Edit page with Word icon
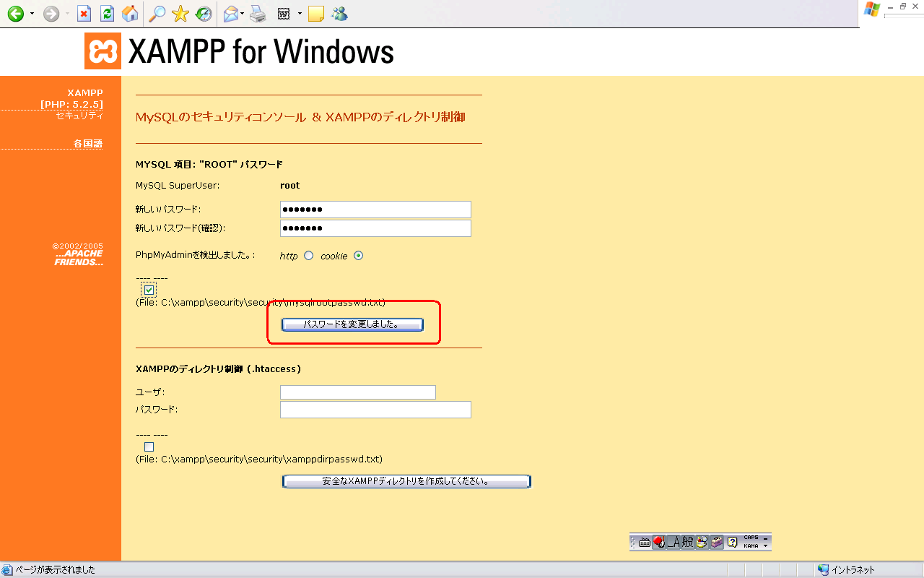 pyautogui.click(x=284, y=13)
